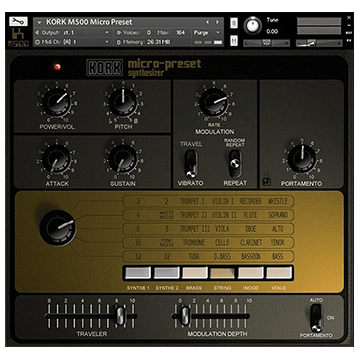Viewport: 360px width, 360px height.
Task: Select the OBOE preset label
Action: tap(250, 229)
